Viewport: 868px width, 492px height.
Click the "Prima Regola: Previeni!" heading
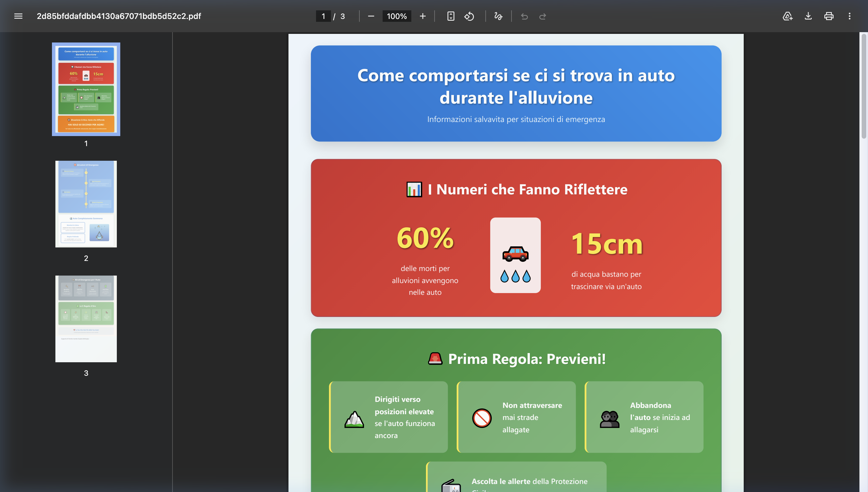(527, 359)
